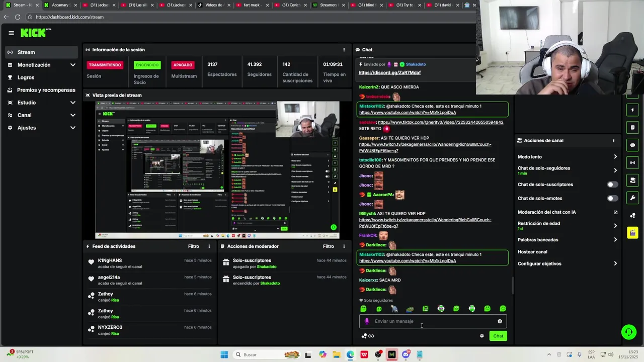Select the NYXZERO3 Risa redemption entry

pos(150,330)
